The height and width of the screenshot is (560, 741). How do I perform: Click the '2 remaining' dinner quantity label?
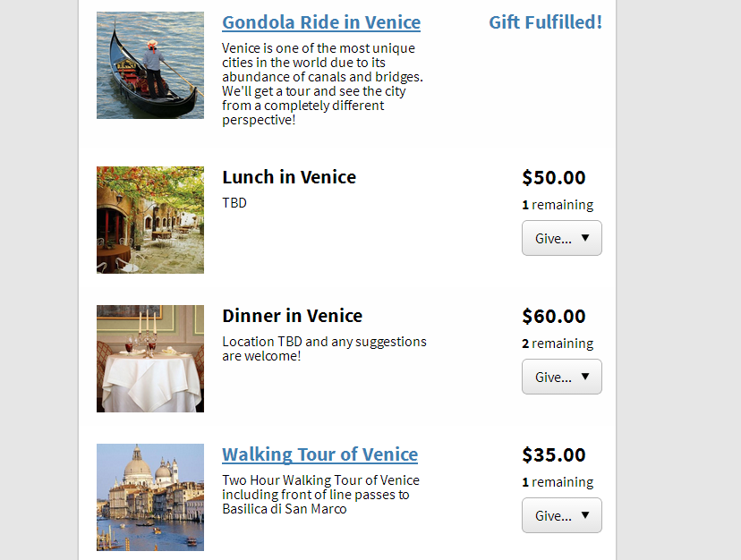[x=558, y=344]
